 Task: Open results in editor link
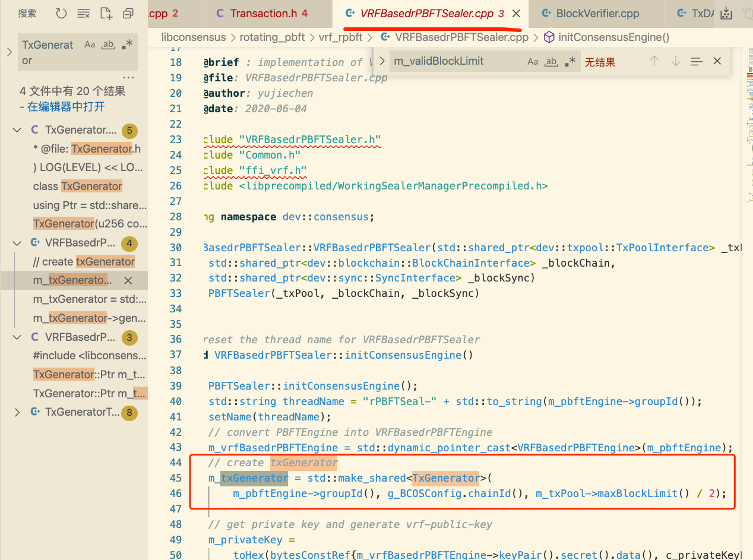click(x=66, y=107)
